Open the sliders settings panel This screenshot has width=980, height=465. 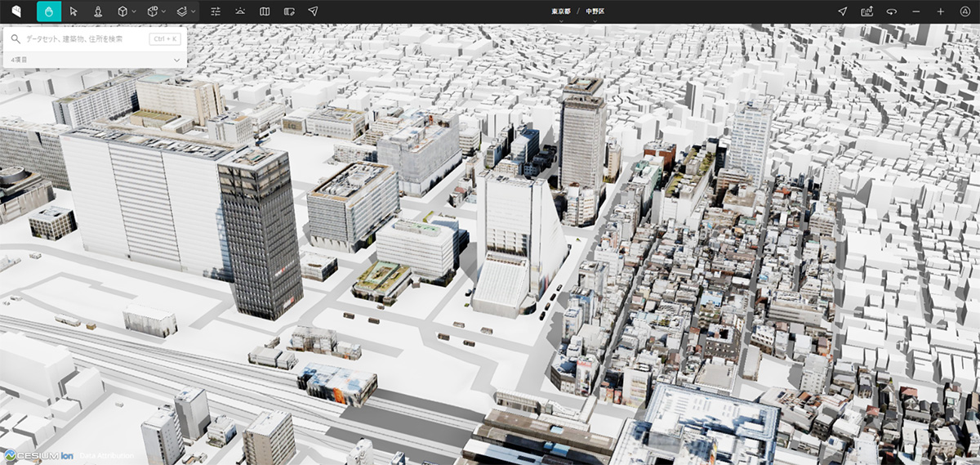coord(216,11)
